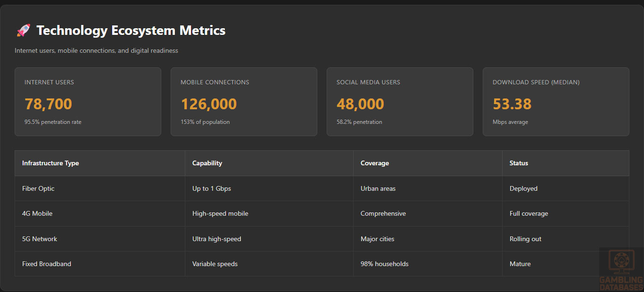The height and width of the screenshot is (292, 644).
Task: Select the Internet Users stat card
Action: [88, 102]
